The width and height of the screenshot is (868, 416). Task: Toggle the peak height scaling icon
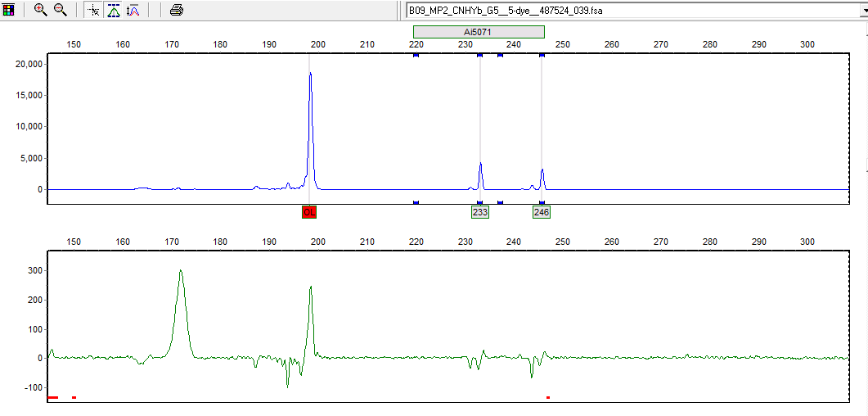pyautogui.click(x=133, y=10)
